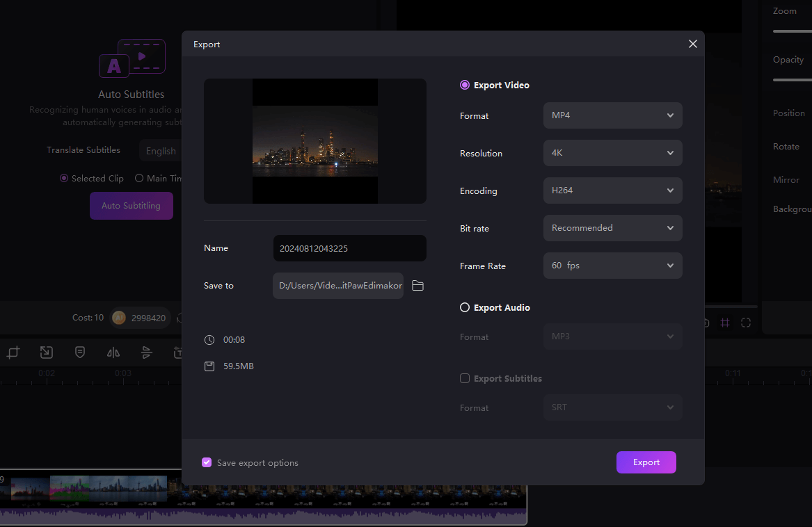812x527 pixels.
Task: Click the purple Export button
Action: [x=646, y=462]
